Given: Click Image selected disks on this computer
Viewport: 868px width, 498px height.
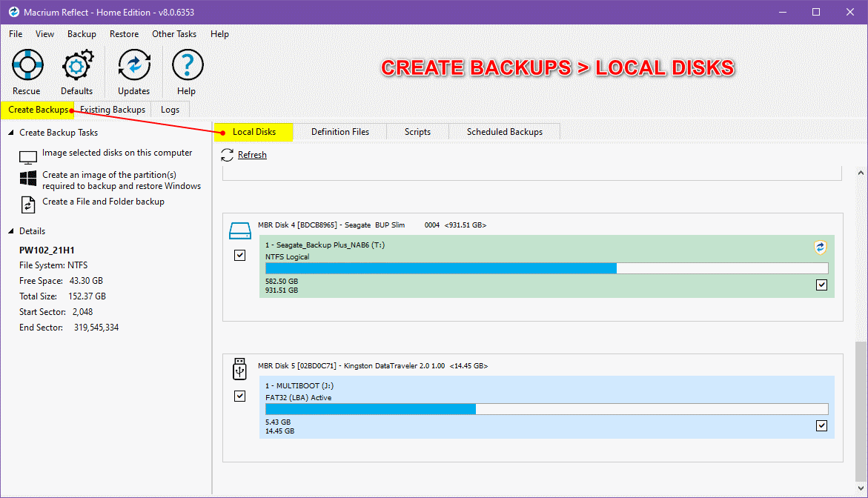Looking at the screenshot, I should 117,153.
